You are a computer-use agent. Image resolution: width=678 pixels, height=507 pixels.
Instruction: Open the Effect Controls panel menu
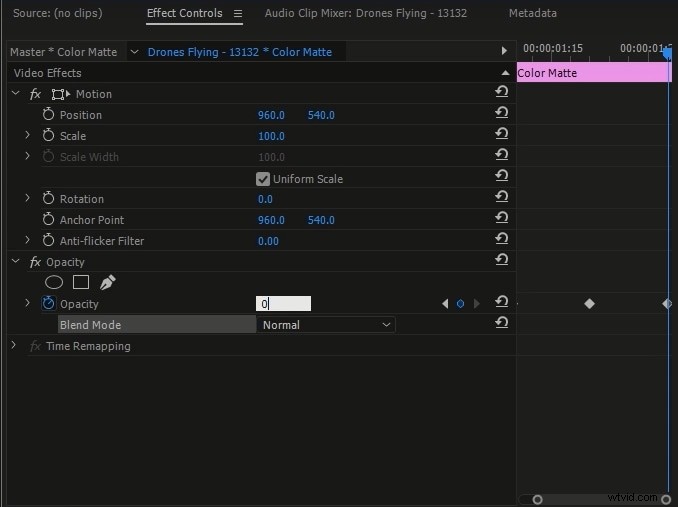[238, 13]
